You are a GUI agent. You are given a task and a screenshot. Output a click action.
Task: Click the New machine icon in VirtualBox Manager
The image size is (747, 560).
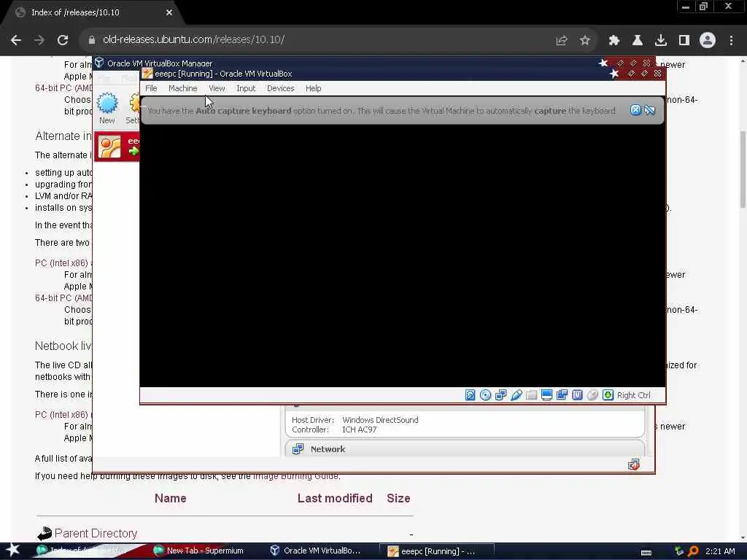(107, 108)
